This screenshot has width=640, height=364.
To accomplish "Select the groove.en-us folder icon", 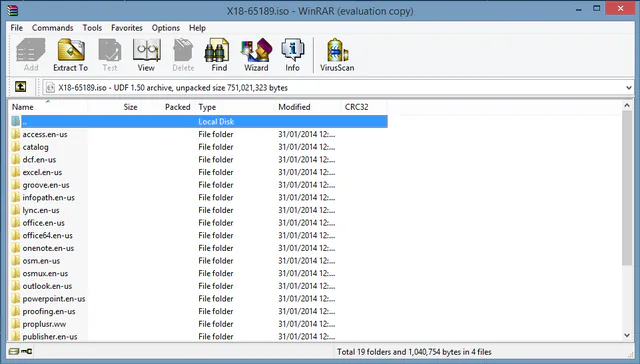I will click(16, 185).
